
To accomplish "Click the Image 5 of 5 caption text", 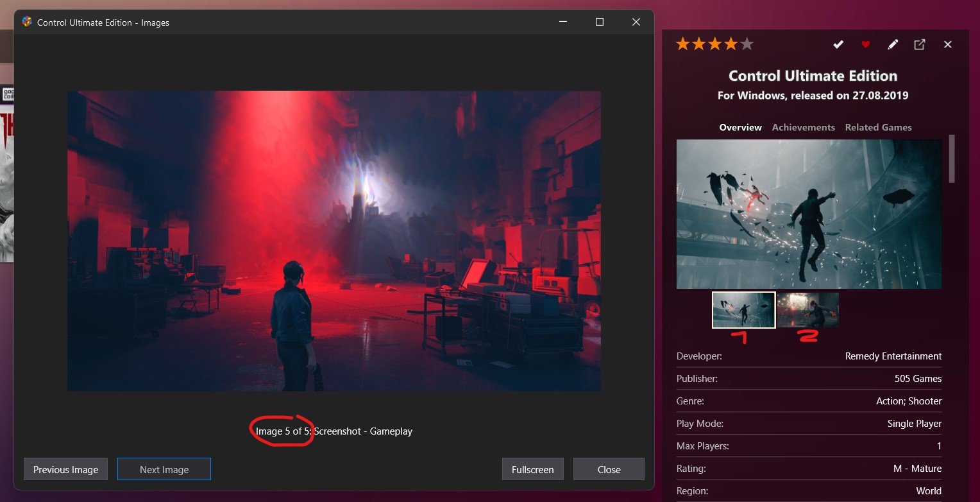I will click(334, 431).
